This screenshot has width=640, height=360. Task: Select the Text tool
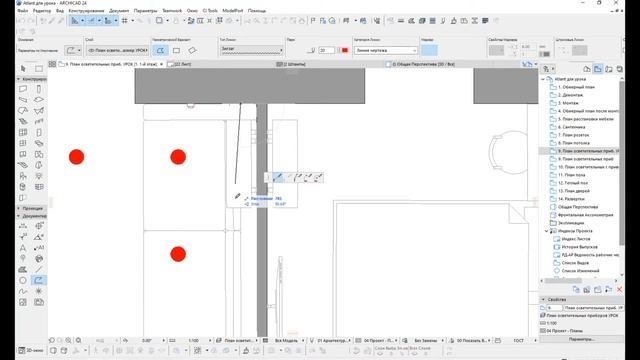click(x=23, y=248)
